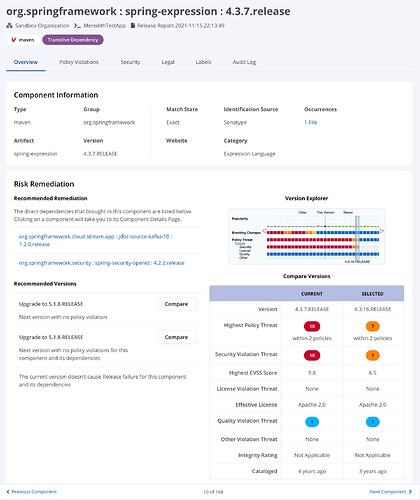
Task: Click the Popularity row in Version Explorer
Action: [x=305, y=221]
